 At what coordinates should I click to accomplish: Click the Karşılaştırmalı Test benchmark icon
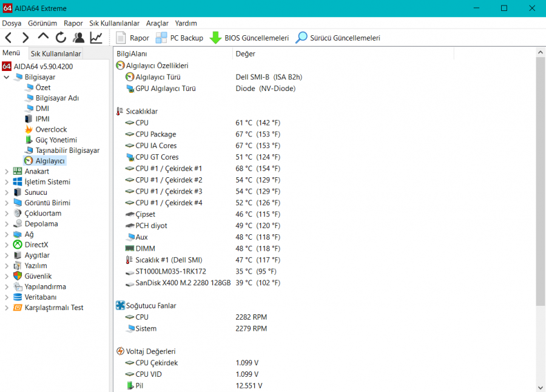click(x=18, y=307)
